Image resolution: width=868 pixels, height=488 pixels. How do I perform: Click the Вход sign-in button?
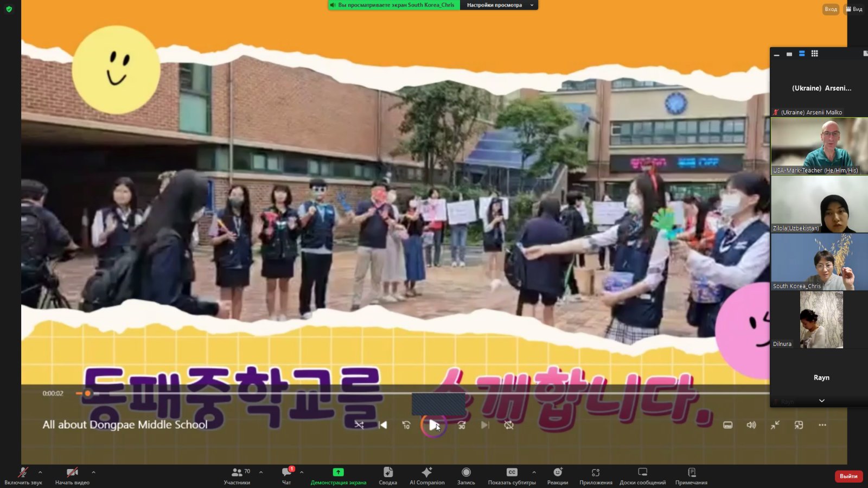click(x=831, y=9)
